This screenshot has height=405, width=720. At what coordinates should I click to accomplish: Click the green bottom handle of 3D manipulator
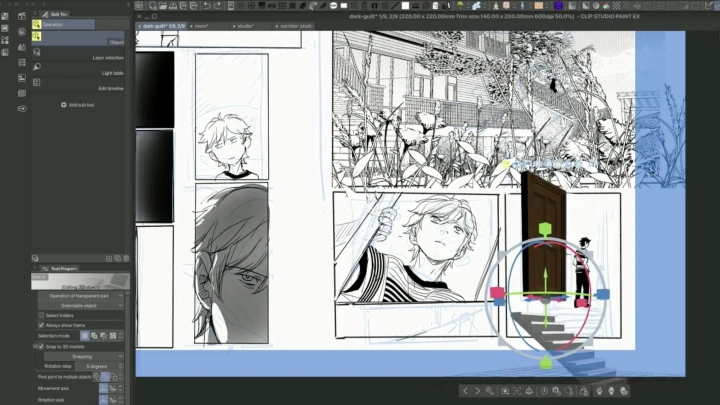546,363
